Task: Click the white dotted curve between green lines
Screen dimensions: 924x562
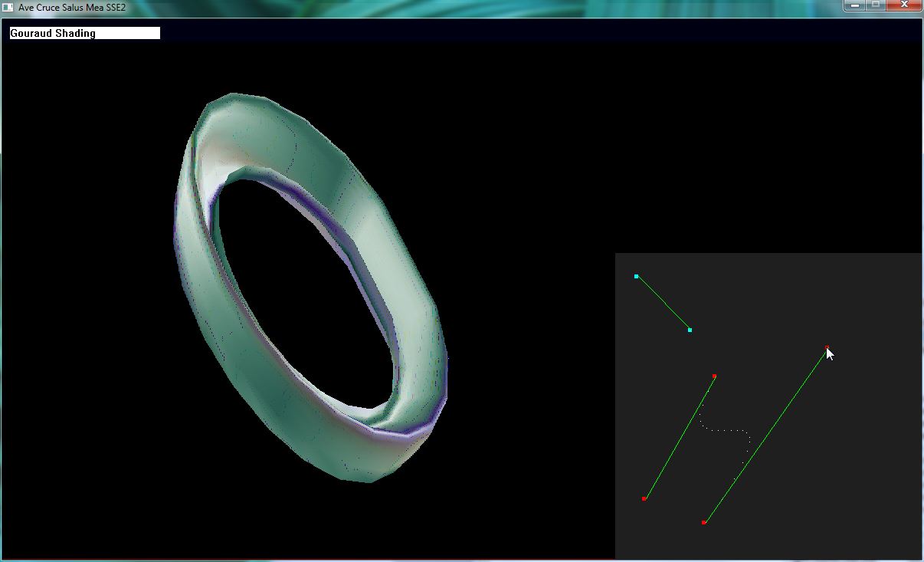Action: point(724,430)
